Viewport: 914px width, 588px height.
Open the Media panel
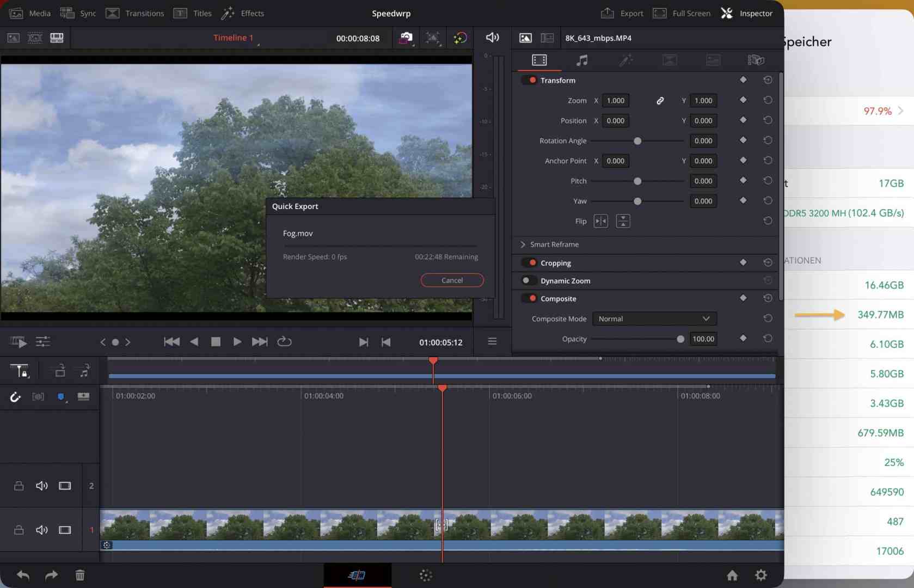pos(30,13)
